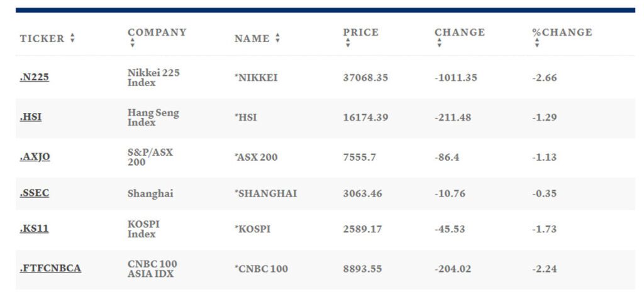Toggle sort arrows beside NAME header
Viewport: 644px width, 292px height.
[277, 38]
